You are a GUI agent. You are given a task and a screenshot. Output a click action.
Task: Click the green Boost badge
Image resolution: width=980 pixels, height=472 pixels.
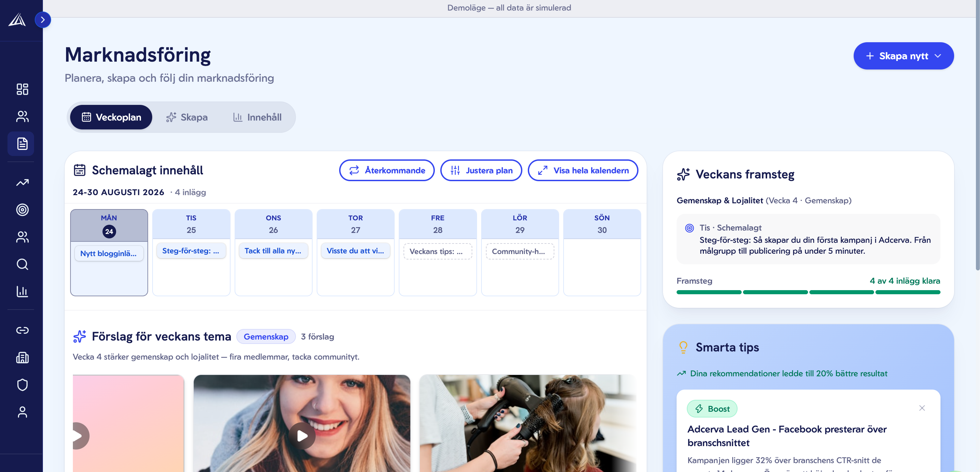coord(712,409)
